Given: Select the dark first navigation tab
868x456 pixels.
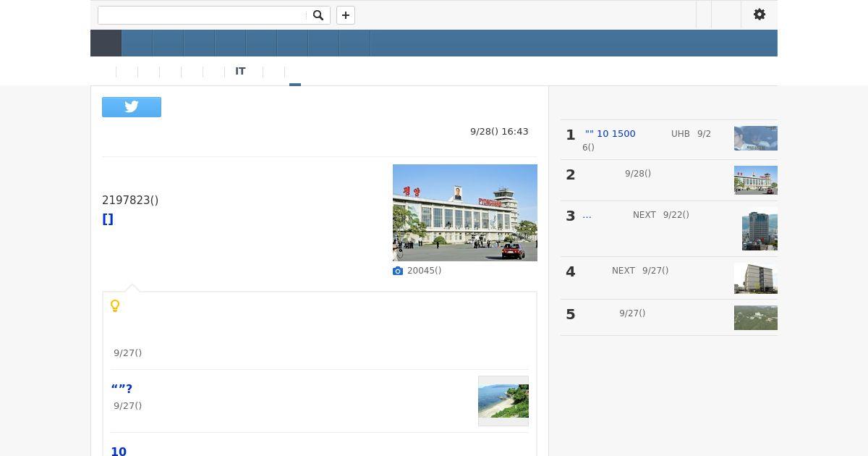Looking at the screenshot, I should coord(106,43).
